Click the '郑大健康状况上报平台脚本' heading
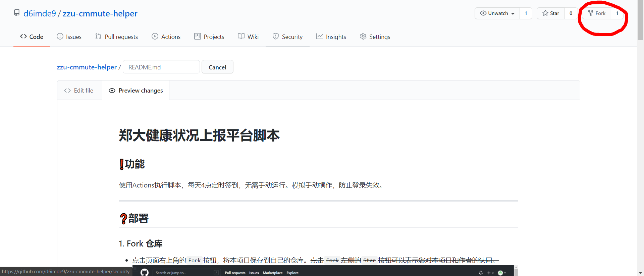Image resolution: width=644 pixels, height=276 pixels. (x=199, y=135)
